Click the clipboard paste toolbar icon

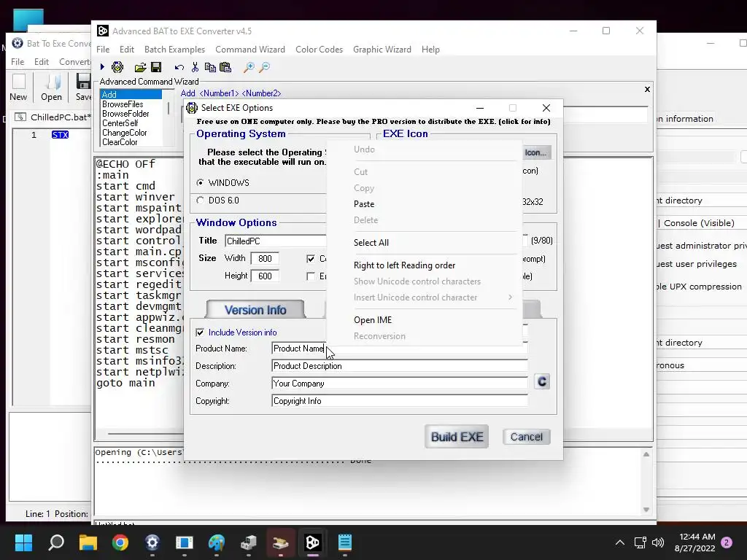pyautogui.click(x=225, y=67)
